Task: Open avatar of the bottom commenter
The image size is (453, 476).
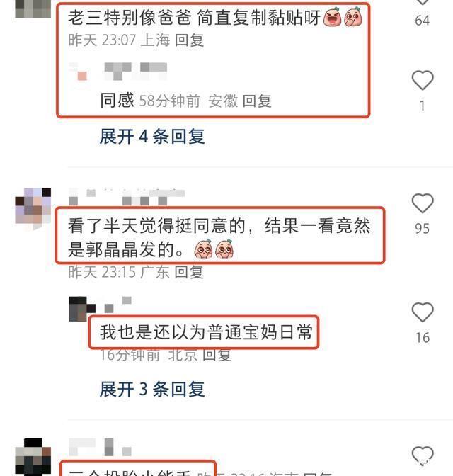Action: [x=33, y=457]
